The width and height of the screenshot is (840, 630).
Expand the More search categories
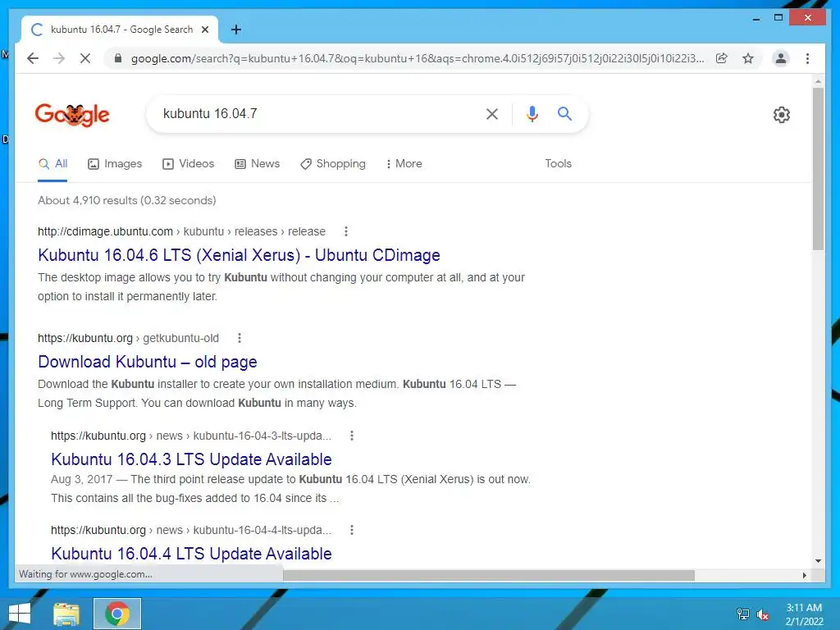[x=404, y=163]
